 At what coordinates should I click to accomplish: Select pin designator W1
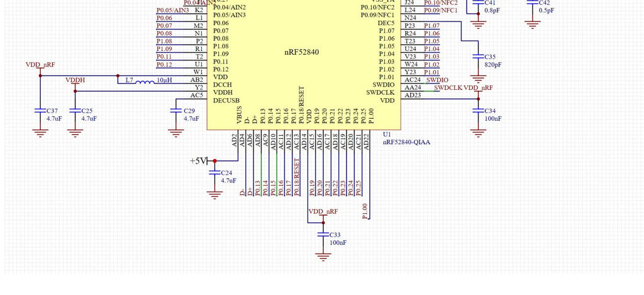coord(198,72)
